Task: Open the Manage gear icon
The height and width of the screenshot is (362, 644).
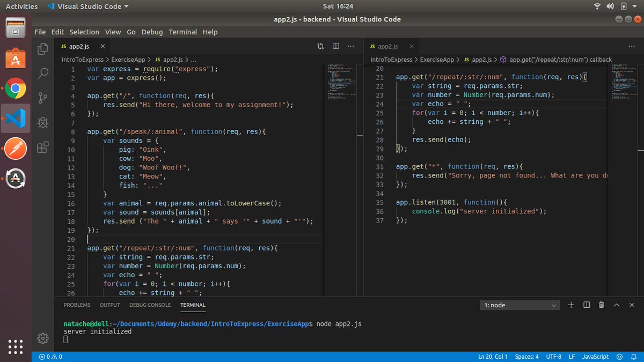Action: tap(43, 338)
